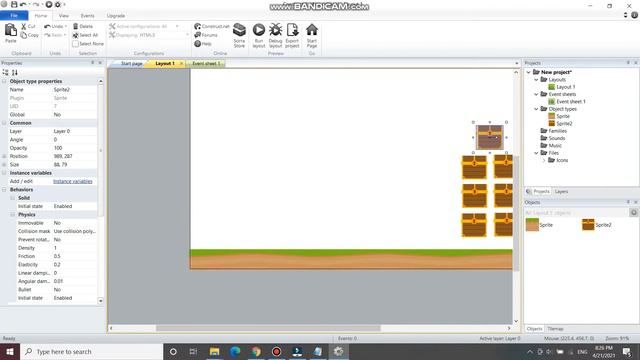The width and height of the screenshot is (640, 360).
Task: Click the Opacity value field
Action: 75,148
